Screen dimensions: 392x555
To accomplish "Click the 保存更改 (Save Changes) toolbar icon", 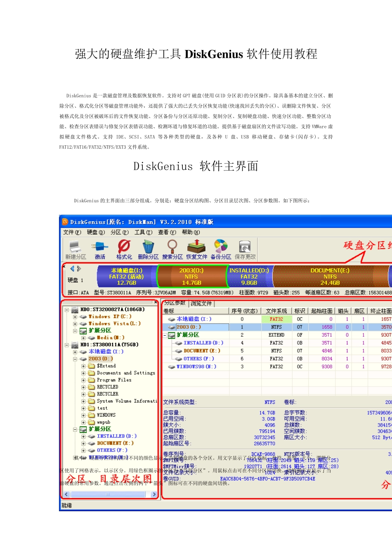I will pos(245,247).
